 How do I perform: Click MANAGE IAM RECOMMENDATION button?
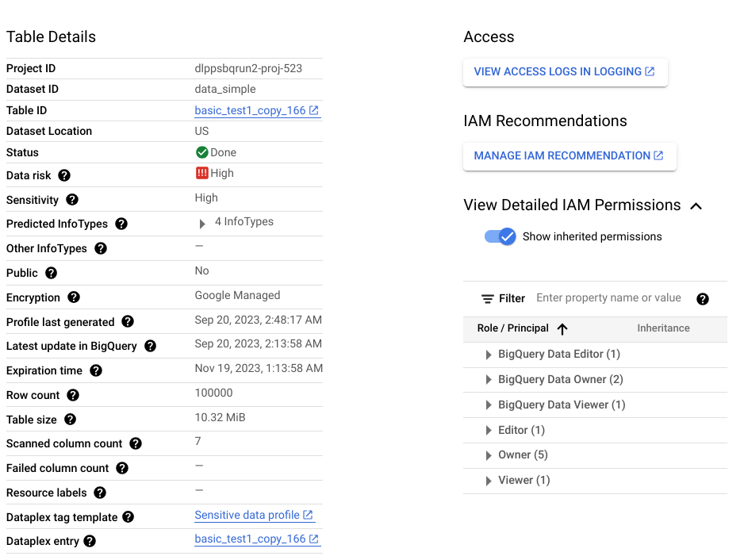[x=570, y=155]
